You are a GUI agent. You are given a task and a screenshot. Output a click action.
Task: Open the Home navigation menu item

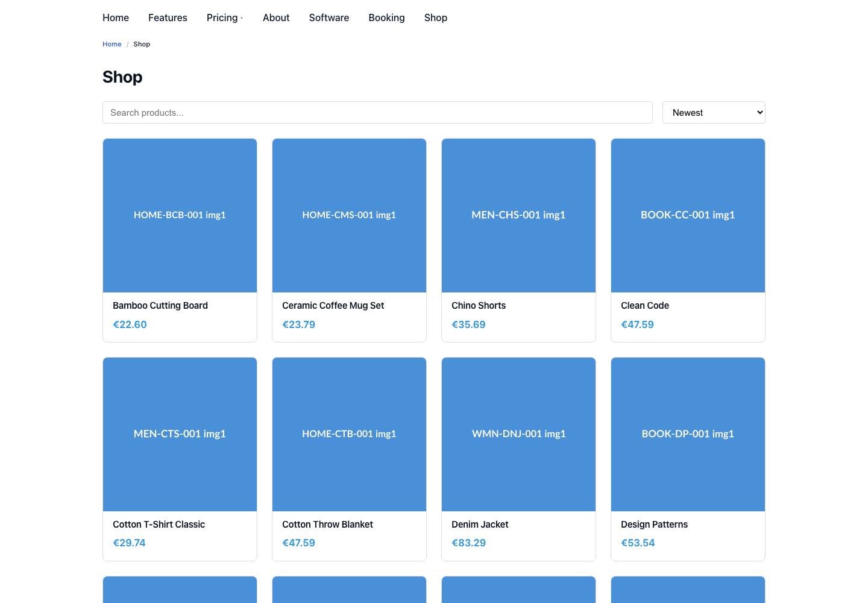(x=116, y=17)
